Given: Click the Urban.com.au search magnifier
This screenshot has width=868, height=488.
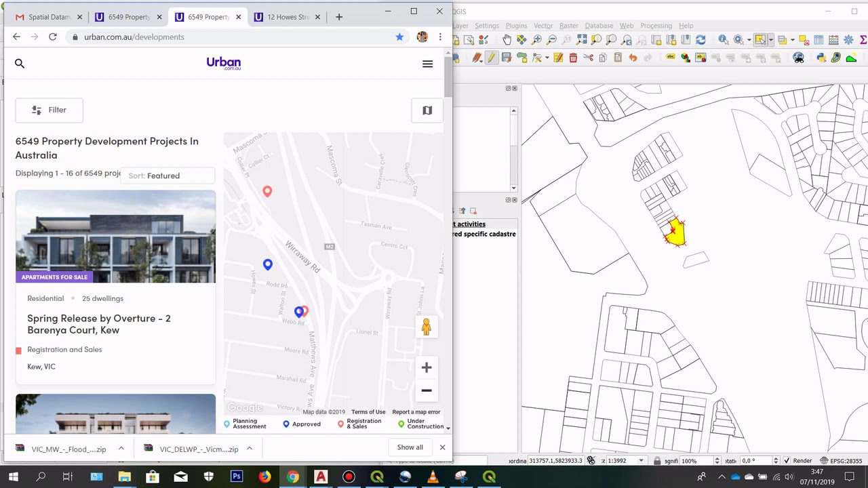Looking at the screenshot, I should point(20,63).
